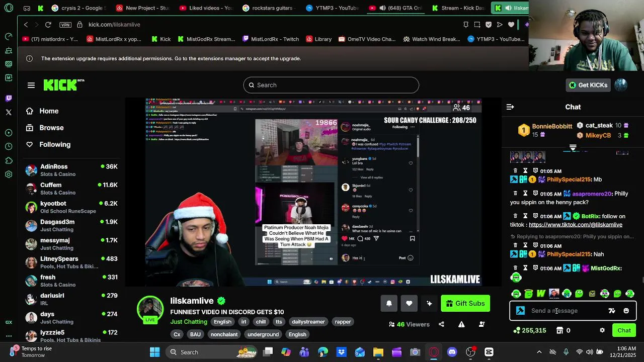This screenshot has height=362, width=644.
Task: Expand the pinned gifters chevron
Action: click(573, 148)
